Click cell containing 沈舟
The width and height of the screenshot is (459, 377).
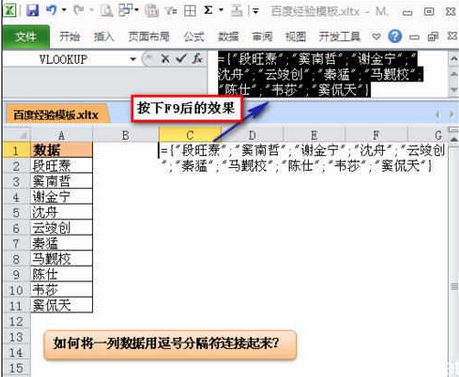[61, 212]
